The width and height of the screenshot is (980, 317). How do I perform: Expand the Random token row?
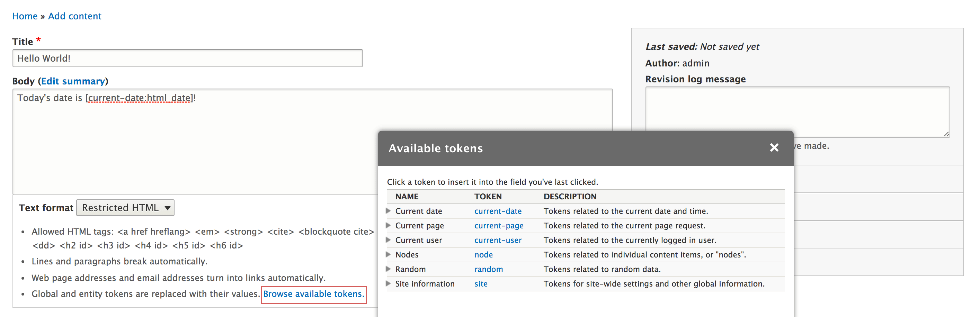coord(388,269)
